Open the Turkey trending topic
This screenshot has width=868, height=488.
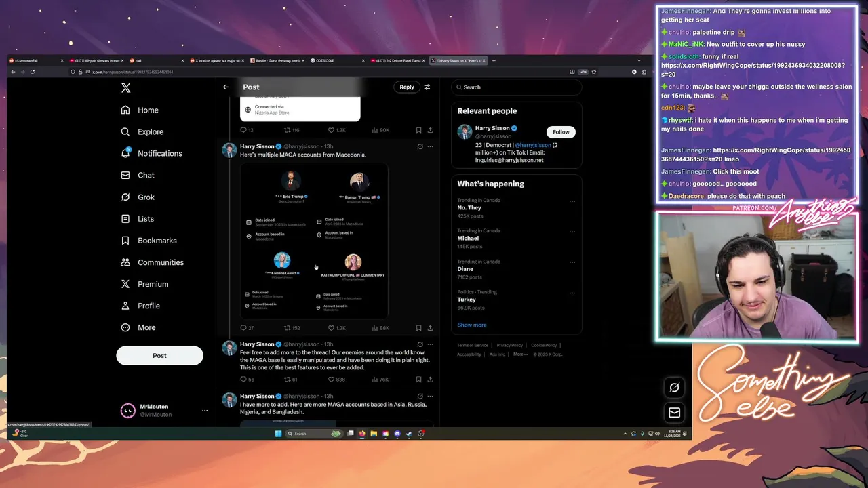click(x=467, y=300)
